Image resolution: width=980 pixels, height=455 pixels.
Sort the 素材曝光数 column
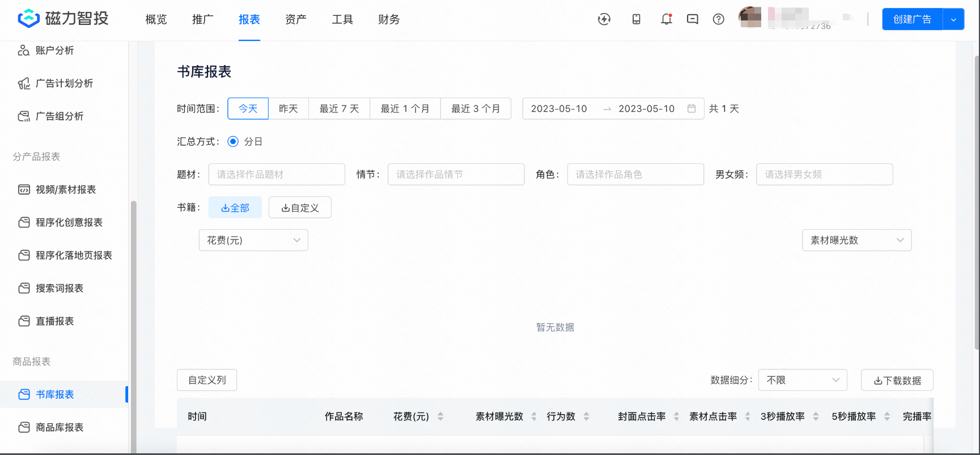click(534, 416)
